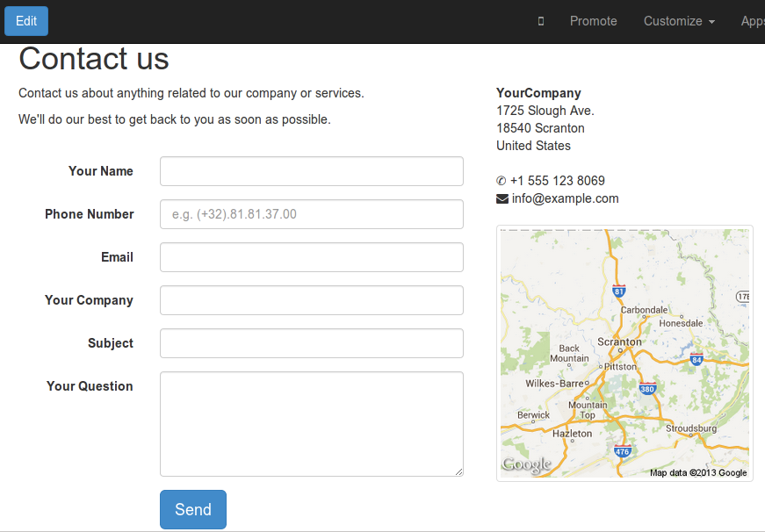The width and height of the screenshot is (765, 532).
Task: Open the Apps menu in the top bar
Action: pos(752,21)
